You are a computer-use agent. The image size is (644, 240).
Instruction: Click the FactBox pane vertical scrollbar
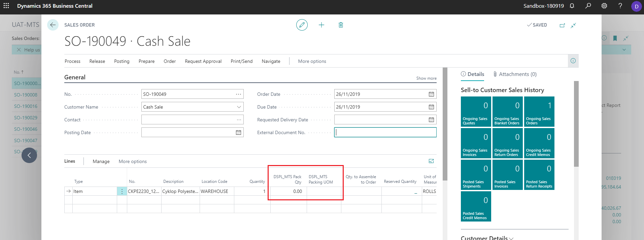[576, 124]
